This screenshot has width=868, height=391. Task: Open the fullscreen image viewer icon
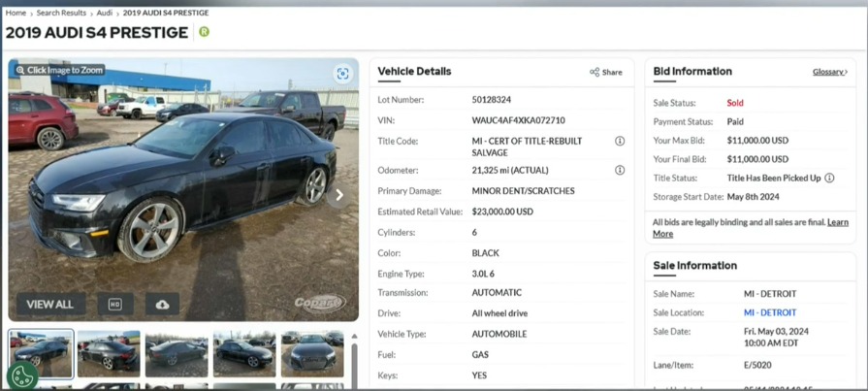tap(342, 74)
